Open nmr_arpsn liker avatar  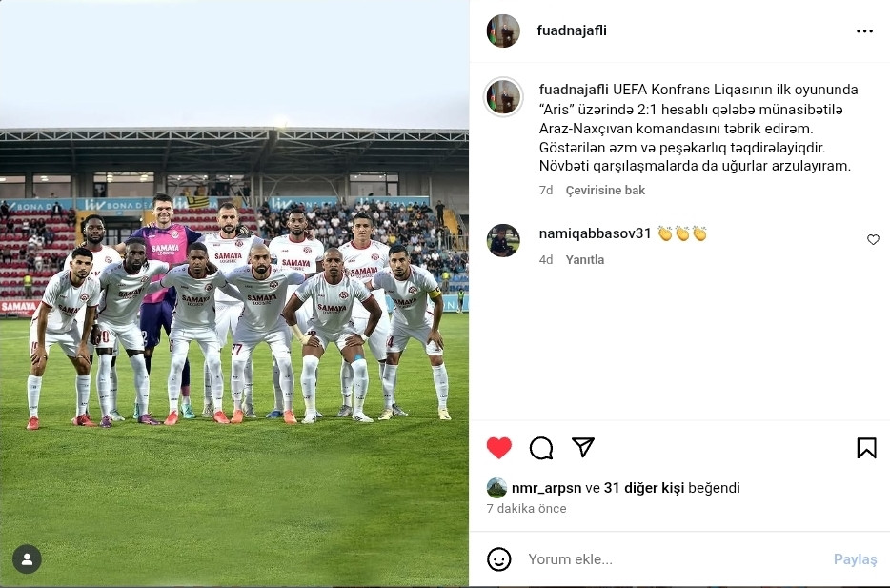(x=496, y=488)
